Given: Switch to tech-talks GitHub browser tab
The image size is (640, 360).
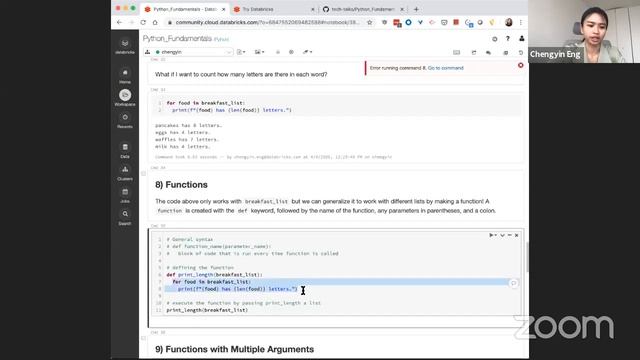Looking at the screenshot, I should point(362,9).
